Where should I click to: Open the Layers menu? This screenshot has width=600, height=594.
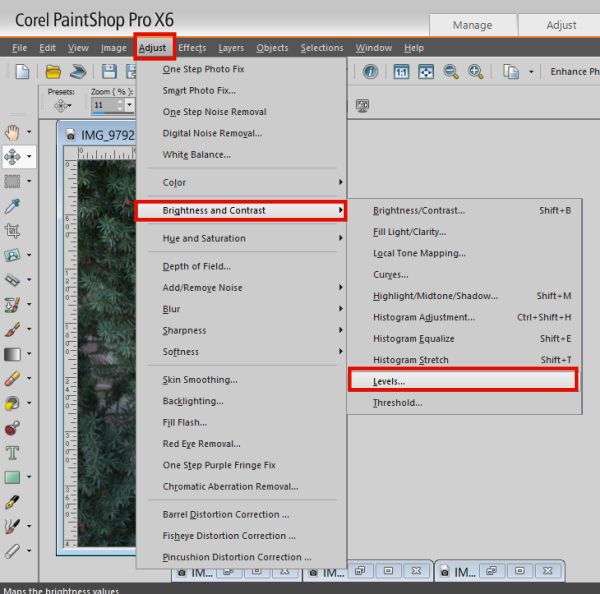[x=231, y=48]
